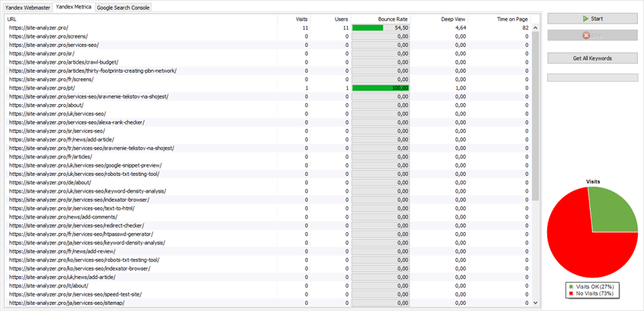Screen dimensions: 644x311
Task: Select row https://site-analyzer.pro/sr/services-seo/
Action: click(269, 130)
